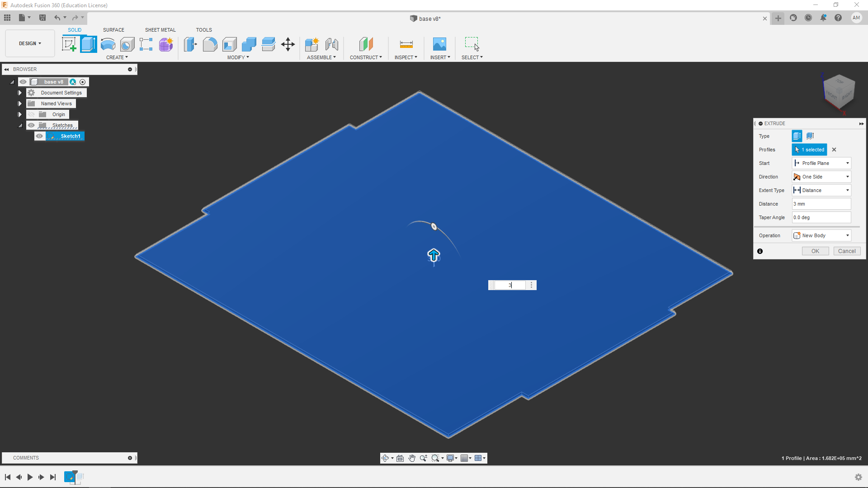
Task: Hide Sketch1 using its eye icon
Action: [40, 136]
